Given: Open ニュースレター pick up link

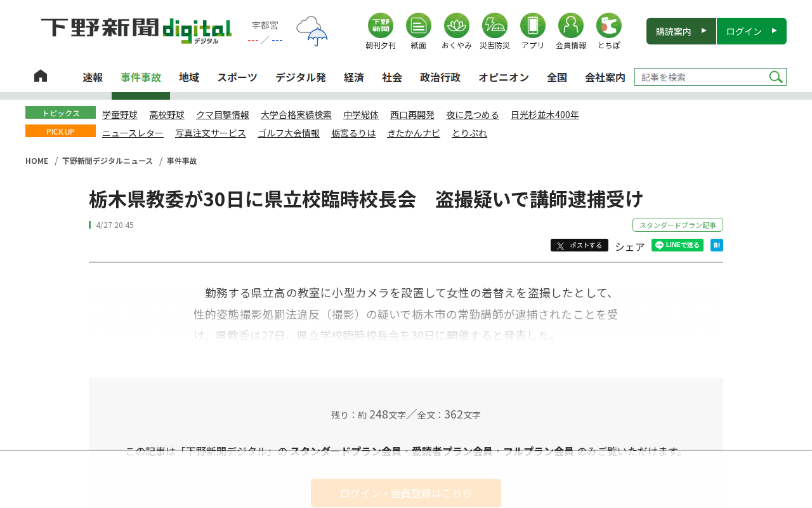Looking at the screenshot, I should coord(133,133).
